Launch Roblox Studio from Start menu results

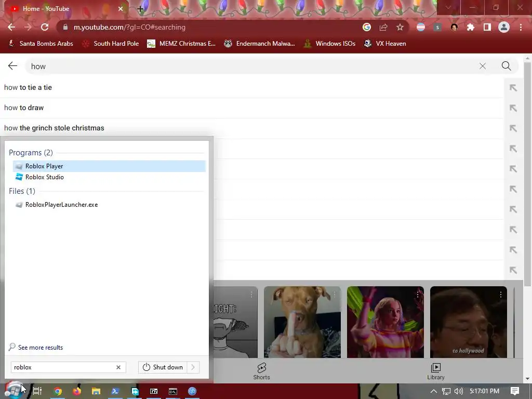click(x=109, y=177)
